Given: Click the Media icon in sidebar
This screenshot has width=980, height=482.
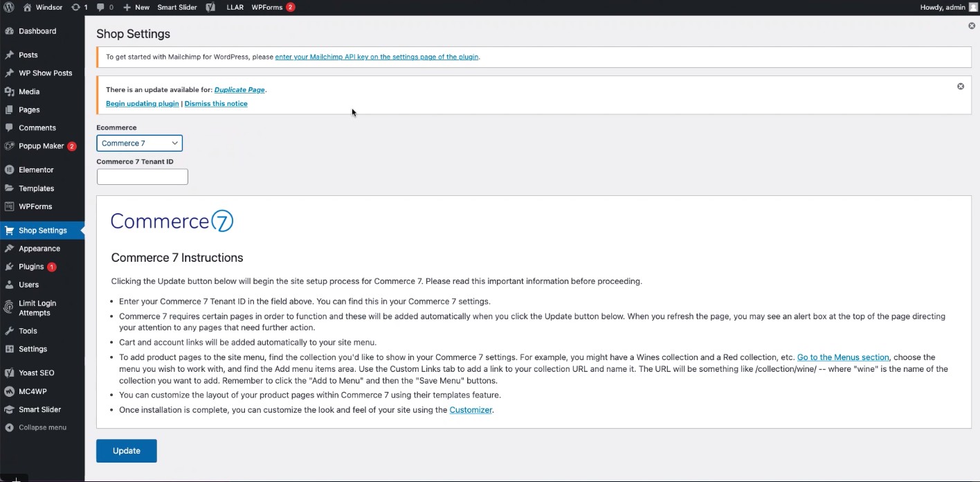Looking at the screenshot, I should click(x=9, y=91).
